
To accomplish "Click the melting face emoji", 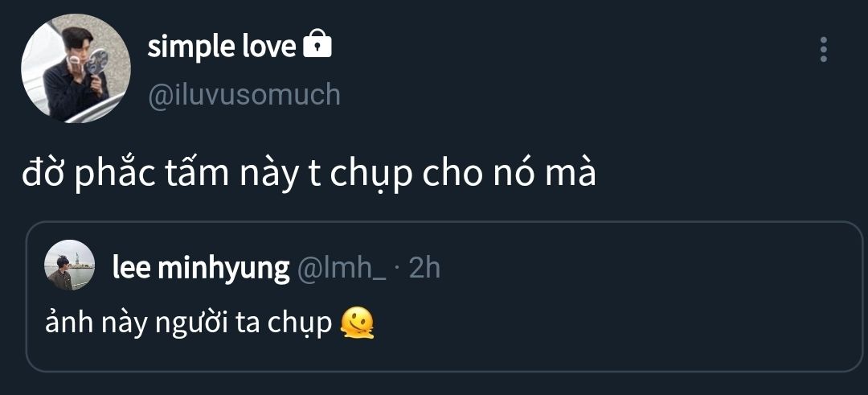I will [358, 323].
